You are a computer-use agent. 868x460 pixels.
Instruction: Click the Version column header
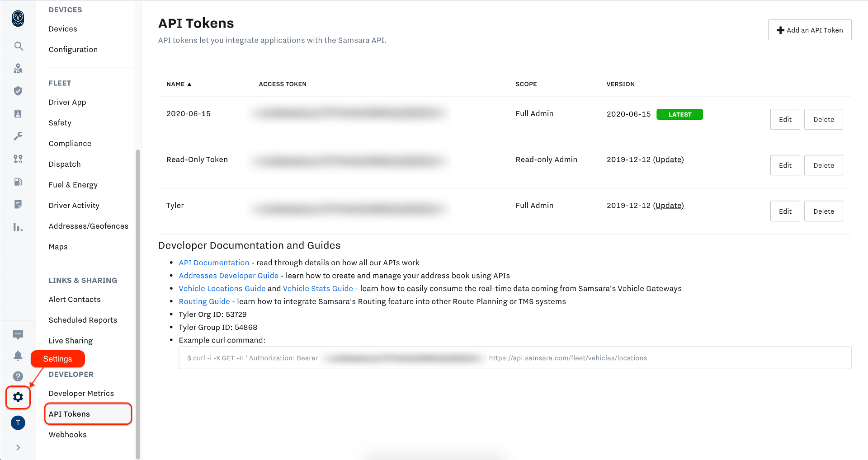coord(620,84)
